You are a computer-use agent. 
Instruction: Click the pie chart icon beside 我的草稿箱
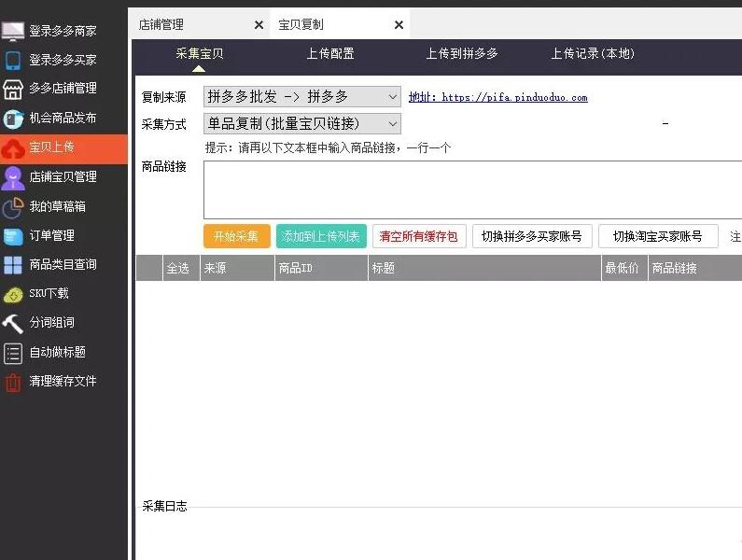[x=13, y=207]
